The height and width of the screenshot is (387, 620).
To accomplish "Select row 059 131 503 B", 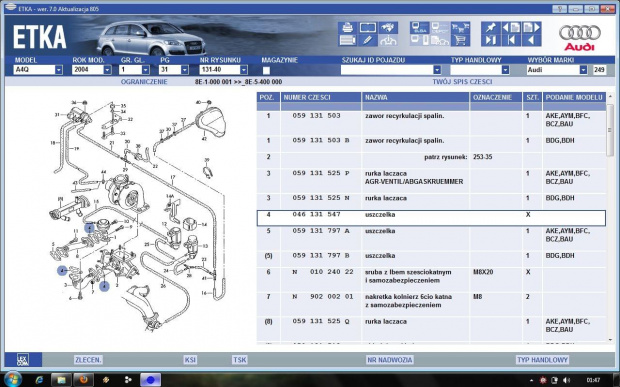I will 431,144.
